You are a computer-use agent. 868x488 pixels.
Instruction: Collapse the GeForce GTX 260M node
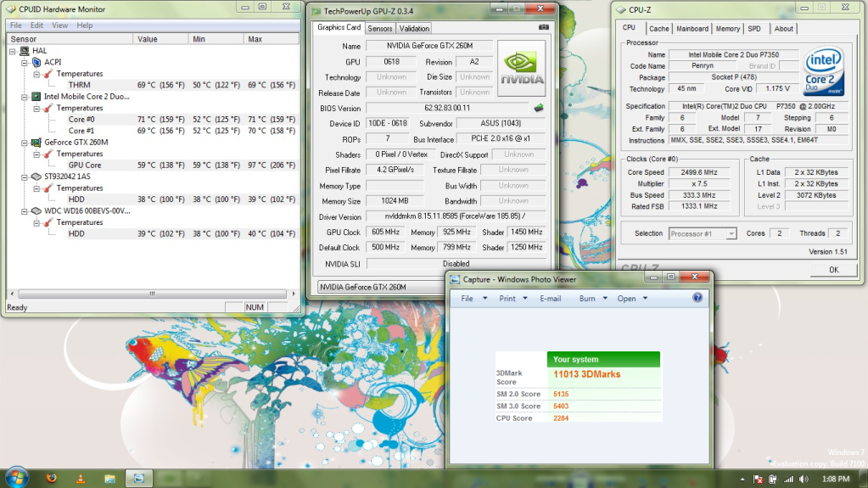click(25, 143)
